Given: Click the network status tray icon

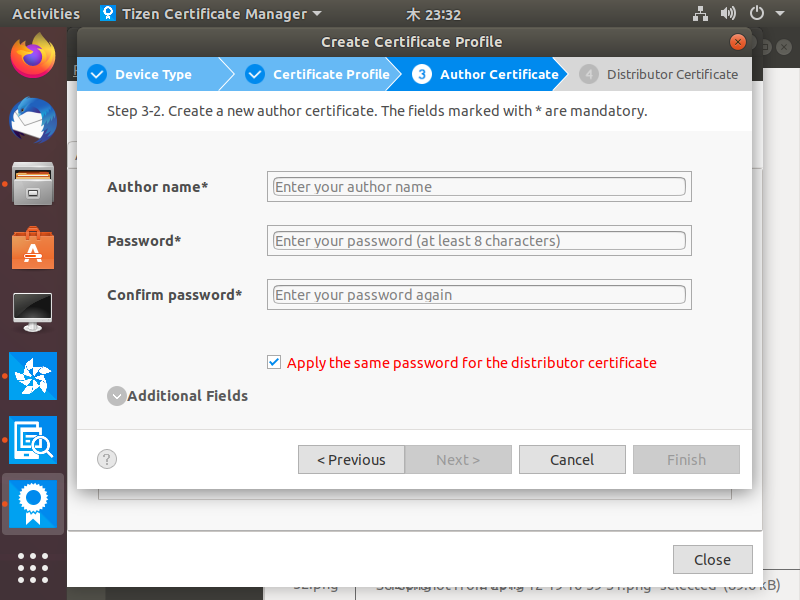Looking at the screenshot, I should point(700,14).
